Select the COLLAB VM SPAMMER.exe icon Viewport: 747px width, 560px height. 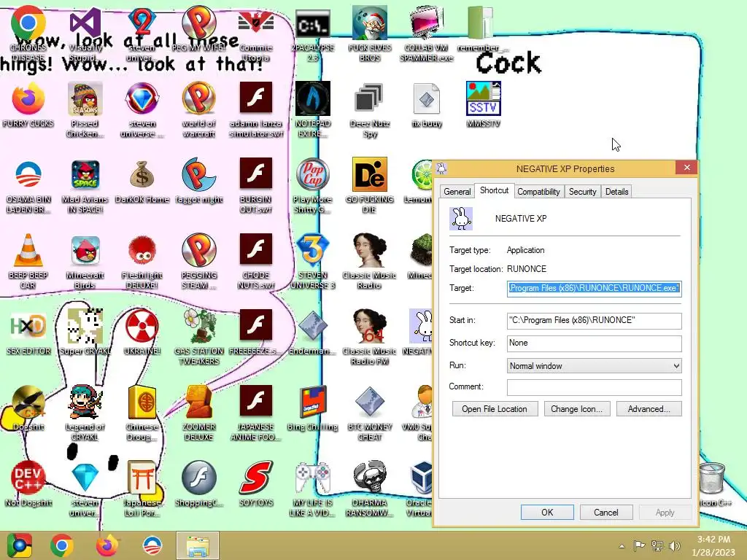[x=426, y=23]
